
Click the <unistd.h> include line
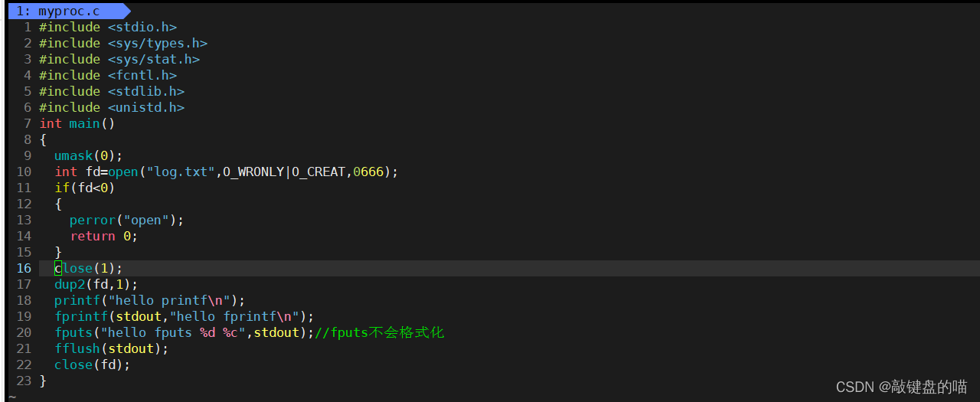tap(112, 108)
